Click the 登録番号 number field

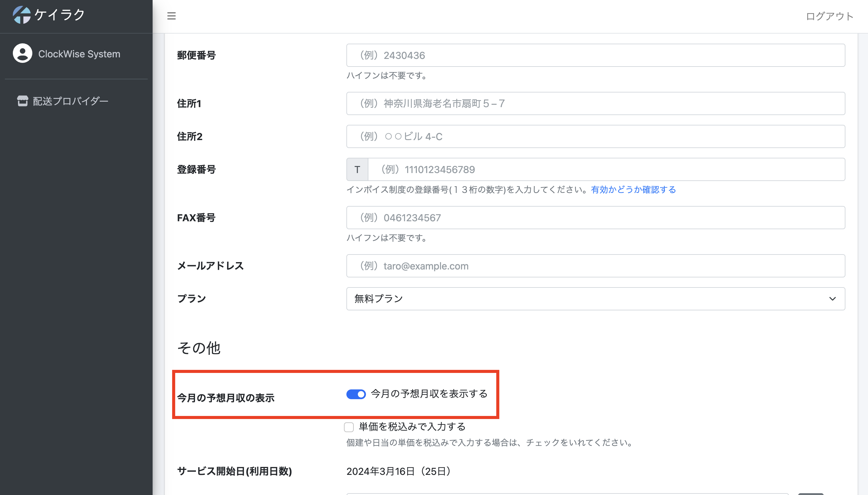[x=606, y=169]
